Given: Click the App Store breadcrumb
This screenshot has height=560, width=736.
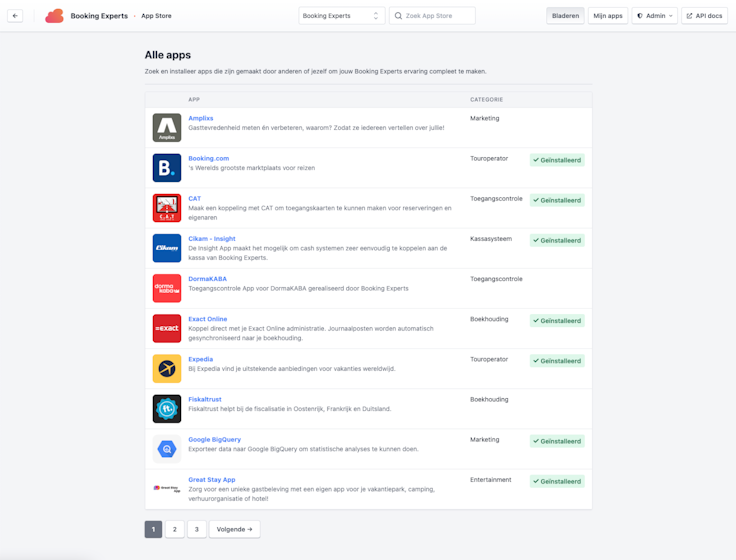Looking at the screenshot, I should point(156,15).
